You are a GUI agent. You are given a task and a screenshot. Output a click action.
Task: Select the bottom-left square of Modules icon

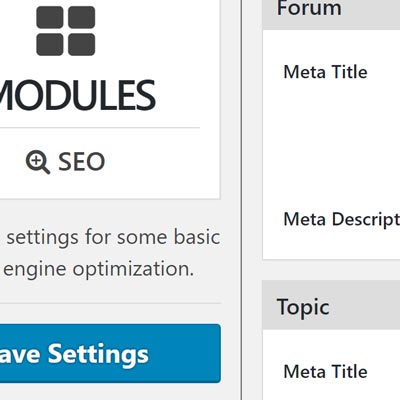(x=50, y=44)
